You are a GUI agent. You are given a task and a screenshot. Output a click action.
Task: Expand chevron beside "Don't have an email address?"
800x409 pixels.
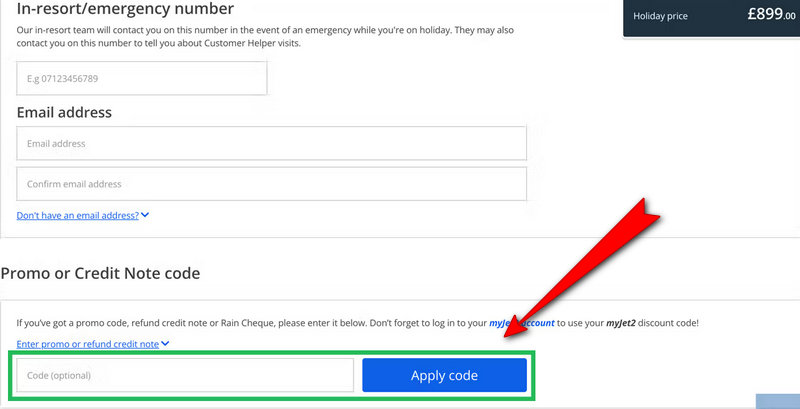click(145, 215)
